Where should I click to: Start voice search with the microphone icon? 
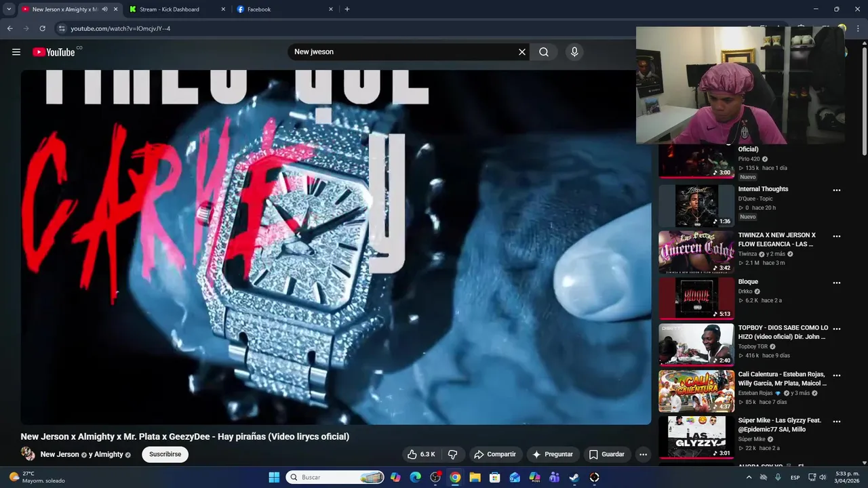click(574, 52)
